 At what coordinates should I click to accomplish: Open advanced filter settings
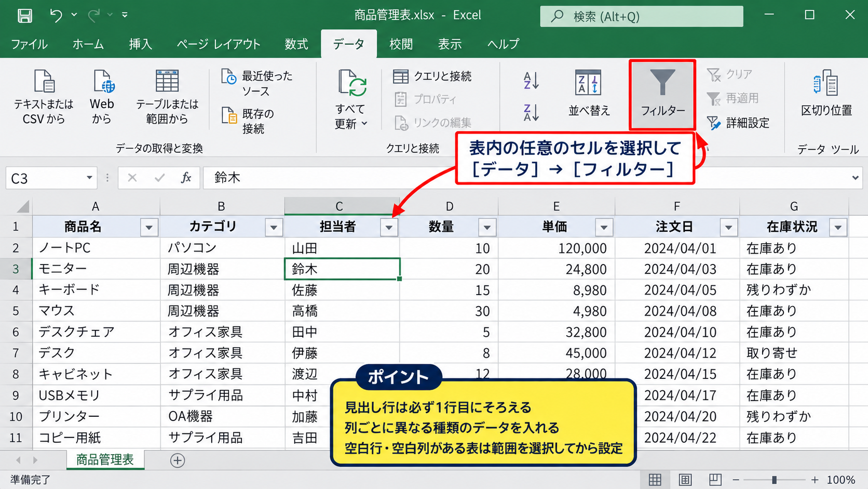tap(738, 123)
